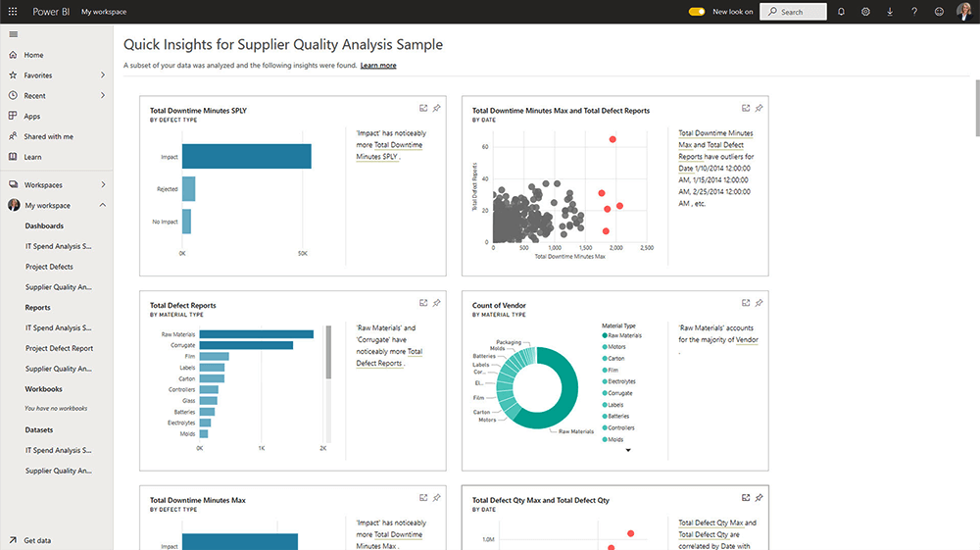Image resolution: width=980 pixels, height=550 pixels.
Task: Open Count of Vendor card in focus mode
Action: tap(746, 303)
